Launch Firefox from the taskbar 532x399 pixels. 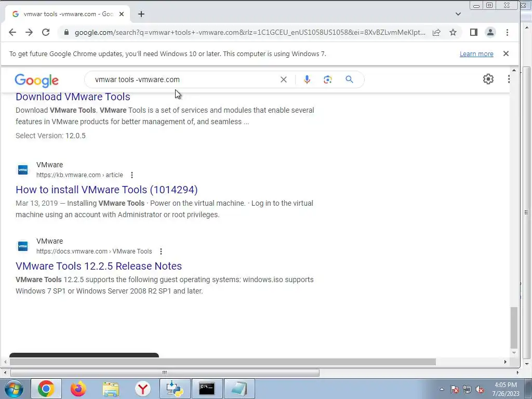point(78,389)
